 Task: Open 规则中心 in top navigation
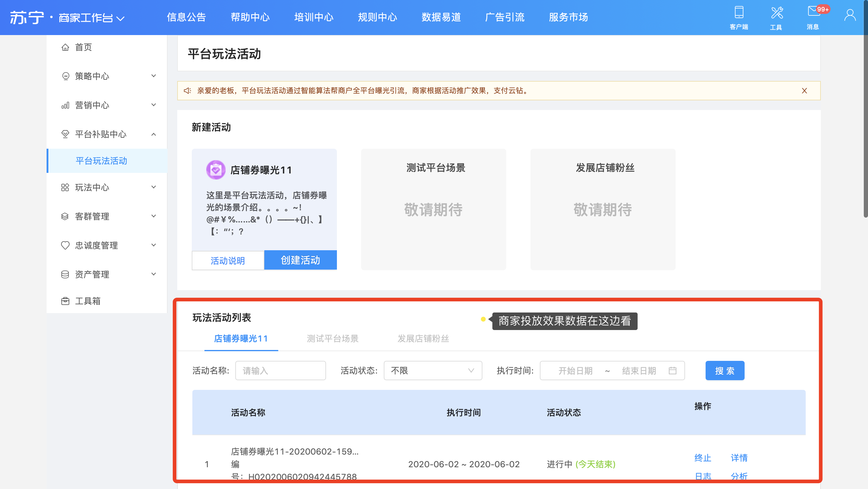[377, 17]
